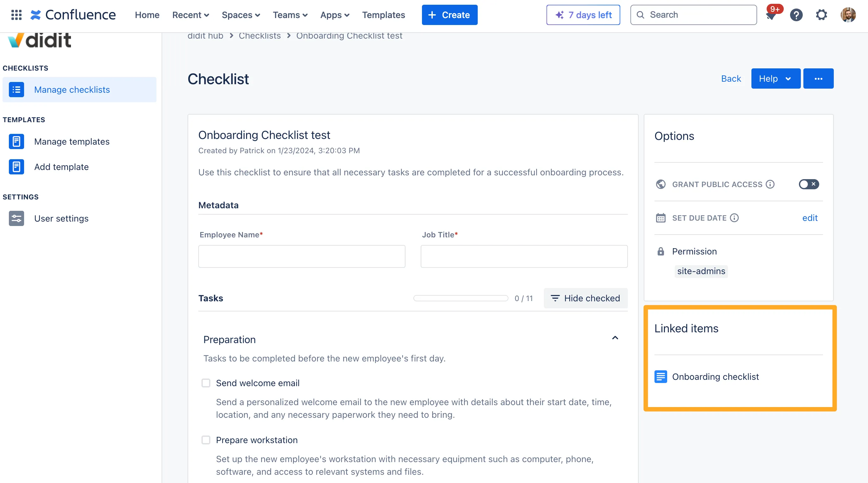This screenshot has height=483, width=868.
Task: Click the Prepare workstation label
Action: pyautogui.click(x=257, y=440)
